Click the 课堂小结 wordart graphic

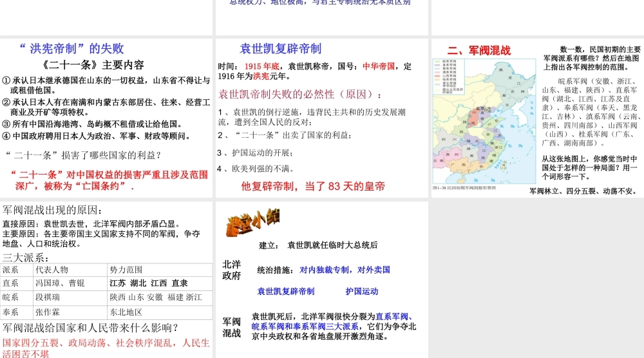click(252, 223)
